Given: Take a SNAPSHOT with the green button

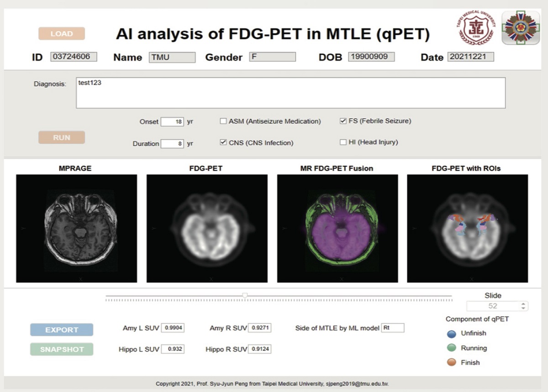Looking at the screenshot, I should pyautogui.click(x=62, y=350).
